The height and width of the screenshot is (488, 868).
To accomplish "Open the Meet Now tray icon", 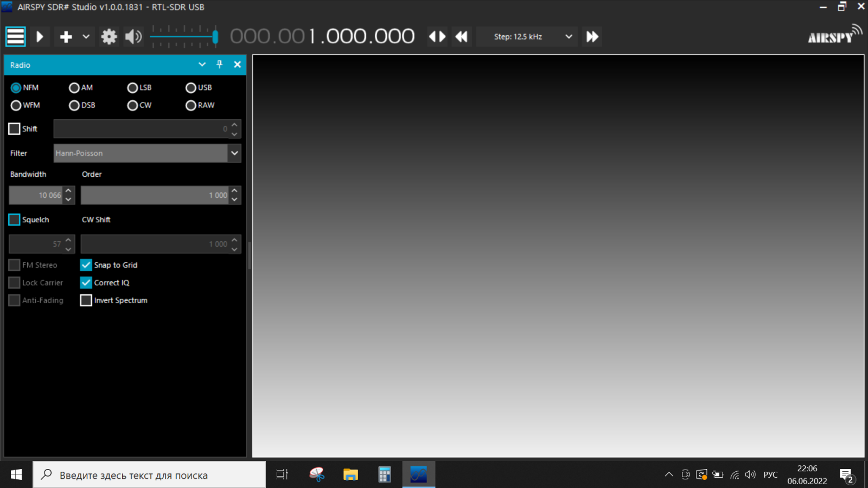I will pos(685,474).
